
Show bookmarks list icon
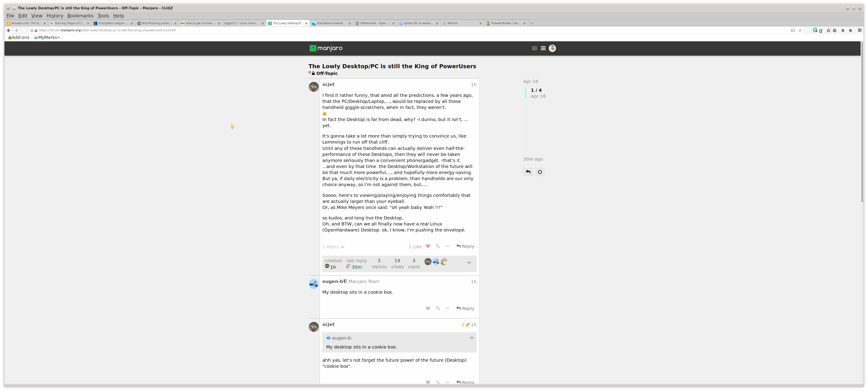tap(835, 30)
